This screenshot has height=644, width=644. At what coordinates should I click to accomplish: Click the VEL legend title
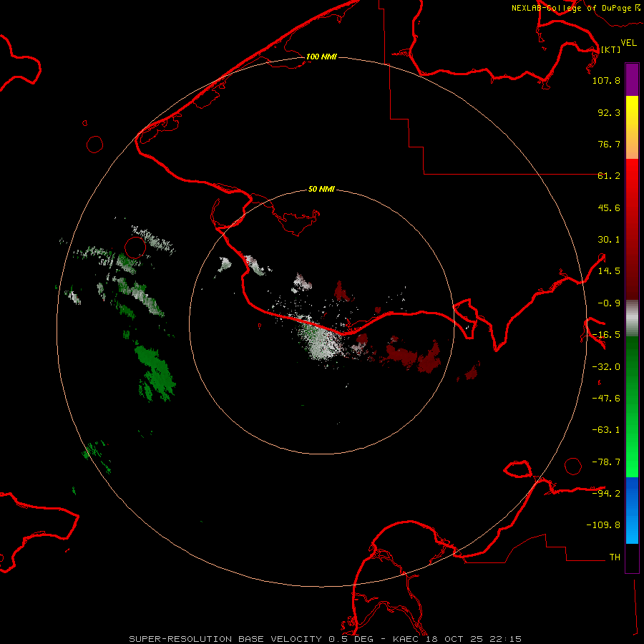(629, 42)
